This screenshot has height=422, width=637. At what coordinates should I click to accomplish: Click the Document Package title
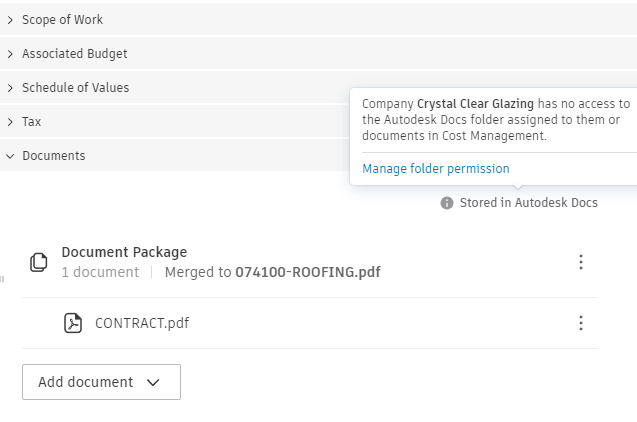coord(124,252)
